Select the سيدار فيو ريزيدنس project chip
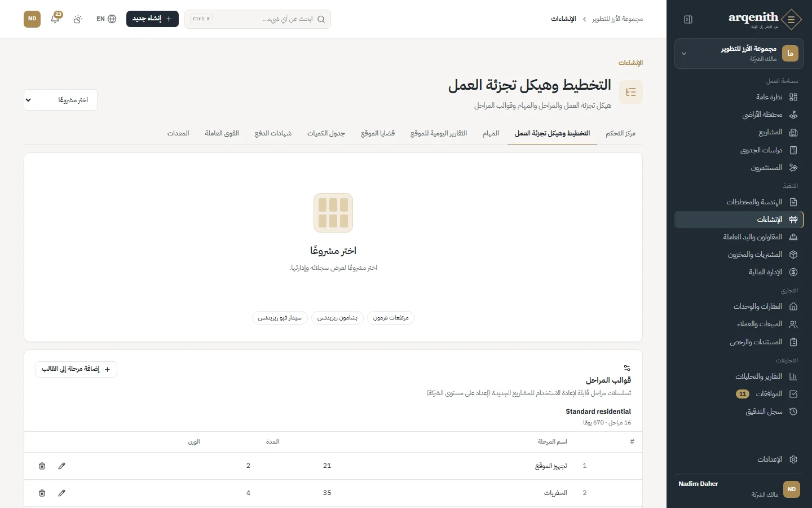 coord(280,318)
